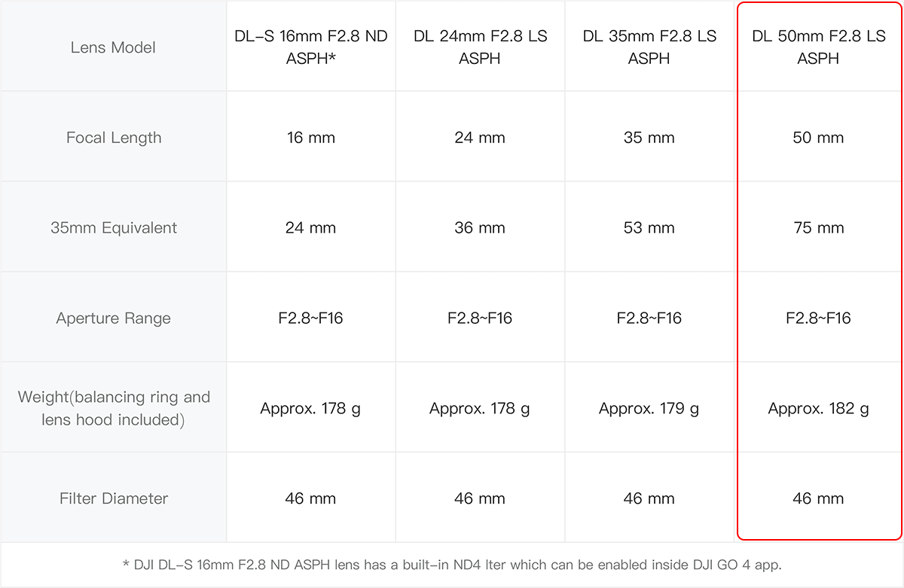
Task: Select the 24mm lens 46 mm filter cell
Action: (480, 498)
